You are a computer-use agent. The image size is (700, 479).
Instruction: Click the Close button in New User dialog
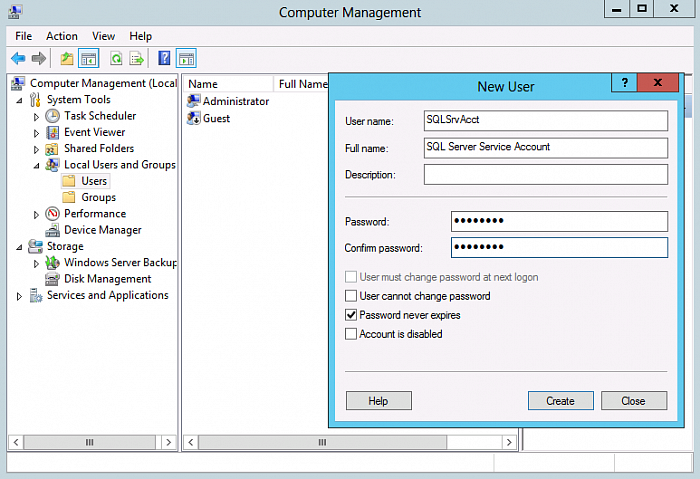point(633,401)
